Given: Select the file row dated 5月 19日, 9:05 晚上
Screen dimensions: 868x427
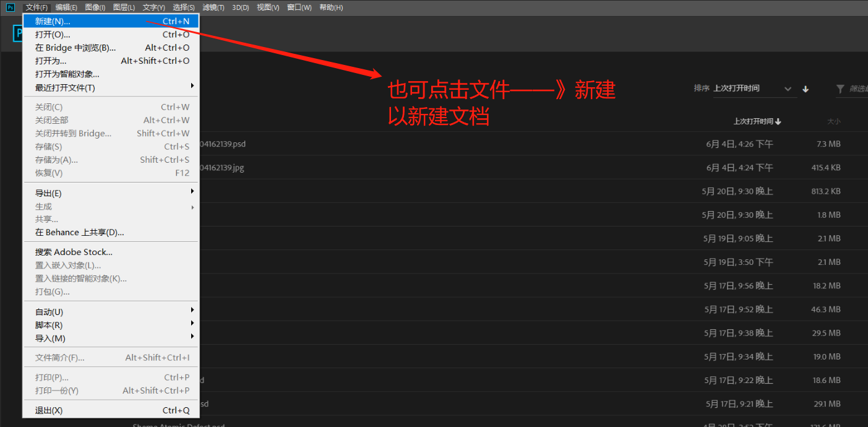Looking at the screenshot, I should (534, 238).
